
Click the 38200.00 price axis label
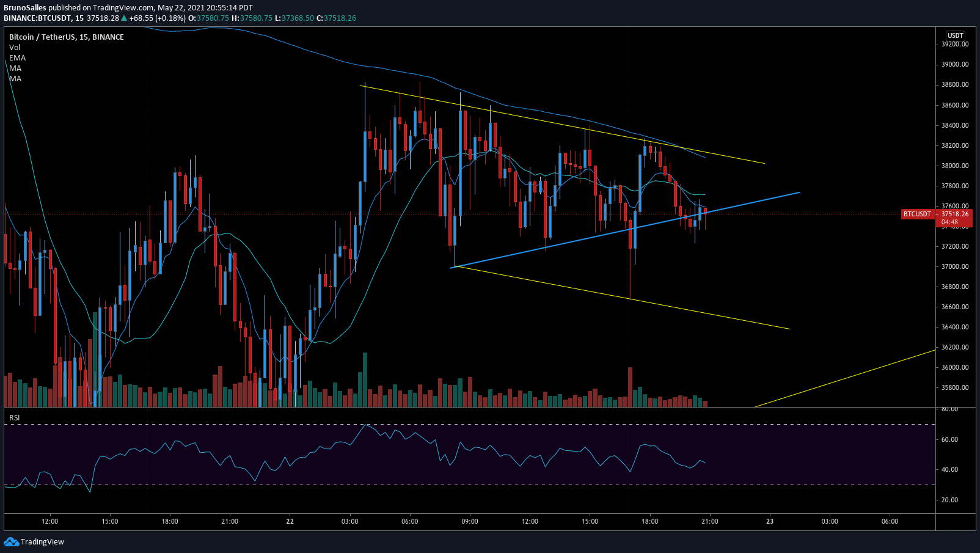[x=955, y=145]
